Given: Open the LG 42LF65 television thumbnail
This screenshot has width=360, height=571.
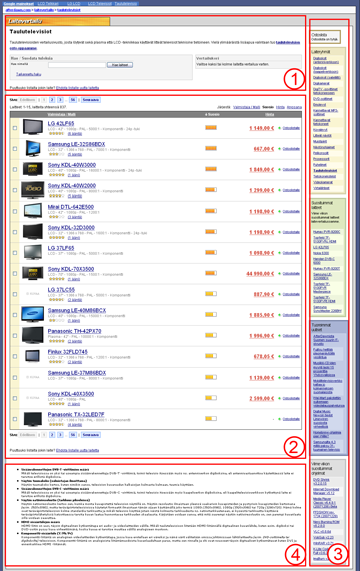Looking at the screenshot, I should [x=33, y=127].
